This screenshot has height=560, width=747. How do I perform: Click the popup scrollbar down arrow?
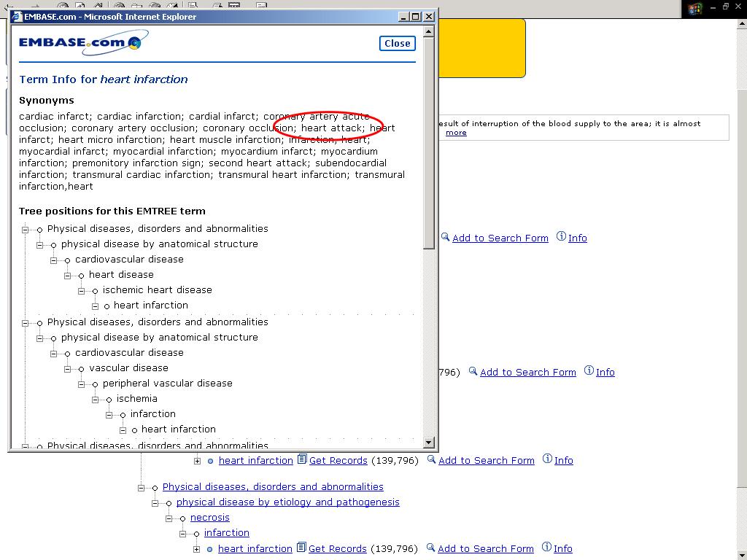pos(428,443)
